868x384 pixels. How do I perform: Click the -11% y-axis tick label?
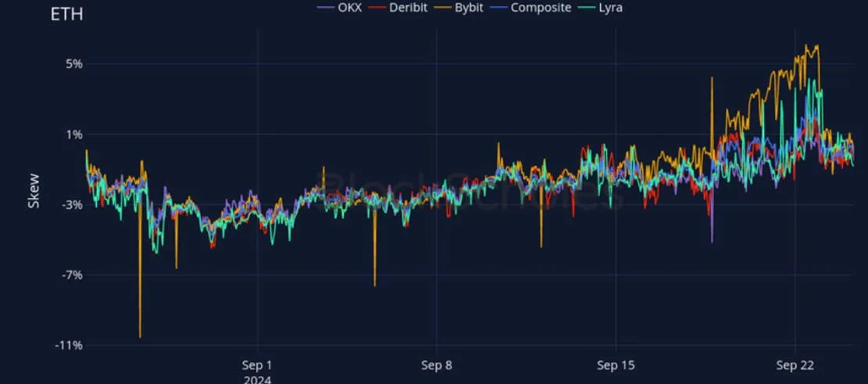(x=70, y=345)
